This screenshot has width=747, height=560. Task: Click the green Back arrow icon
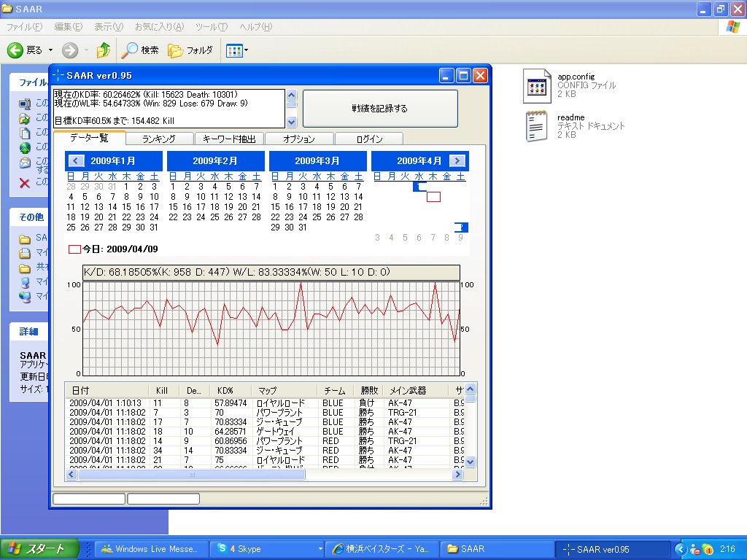click(x=15, y=50)
